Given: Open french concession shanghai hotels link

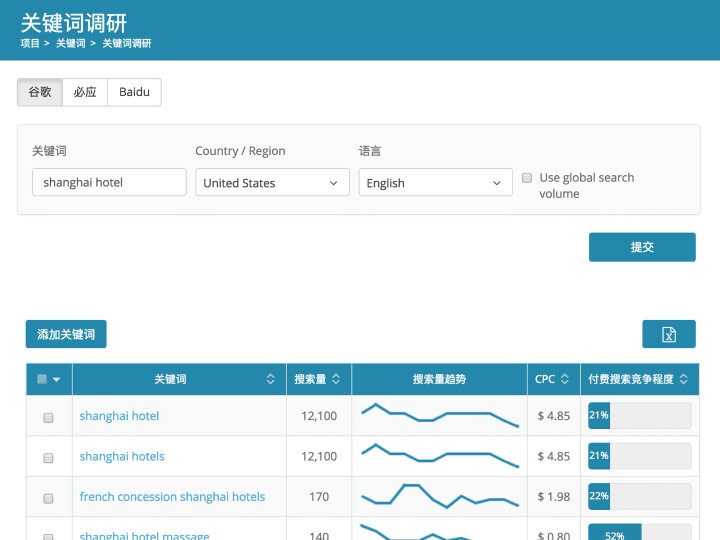Looking at the screenshot, I should [x=172, y=497].
